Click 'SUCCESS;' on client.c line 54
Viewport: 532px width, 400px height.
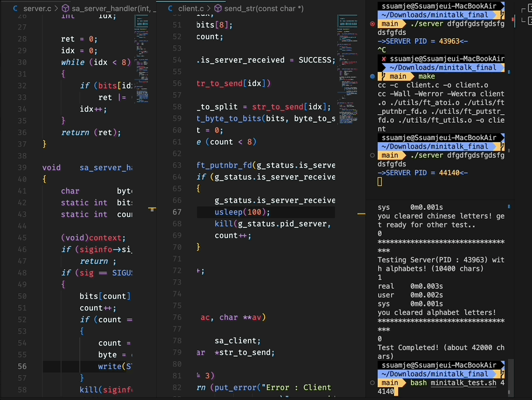317,60
